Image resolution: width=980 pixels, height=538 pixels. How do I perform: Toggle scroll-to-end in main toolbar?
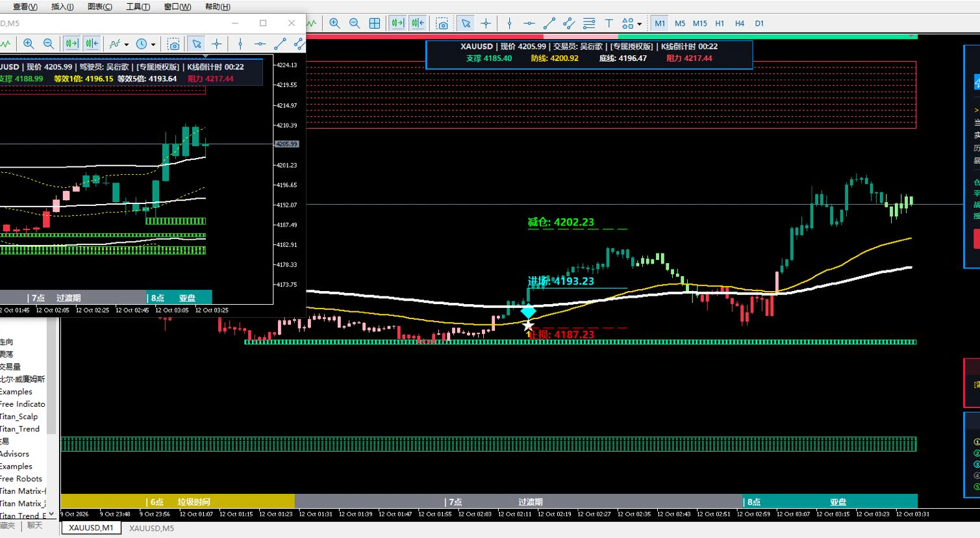[x=397, y=23]
